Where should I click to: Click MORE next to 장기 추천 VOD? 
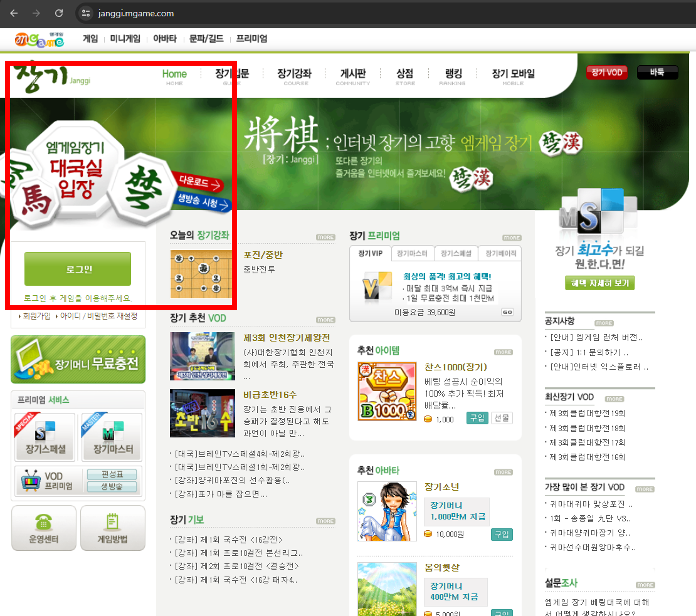[x=326, y=320]
